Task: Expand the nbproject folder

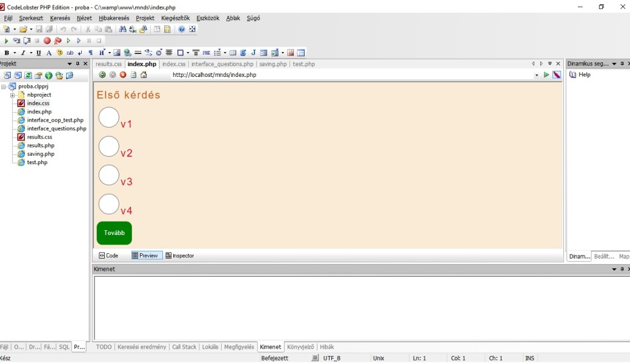Action: pyautogui.click(x=12, y=95)
